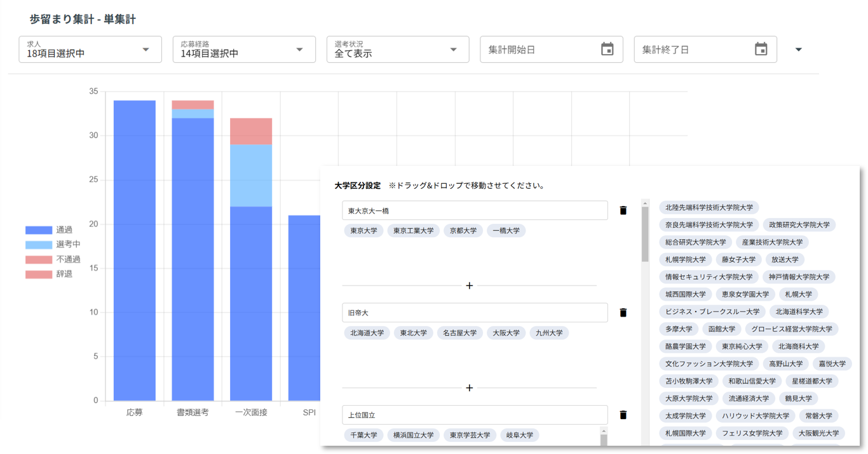The image size is (868, 454).
Task: Select the 総合研究大学院大学 chip
Action: [x=696, y=242]
